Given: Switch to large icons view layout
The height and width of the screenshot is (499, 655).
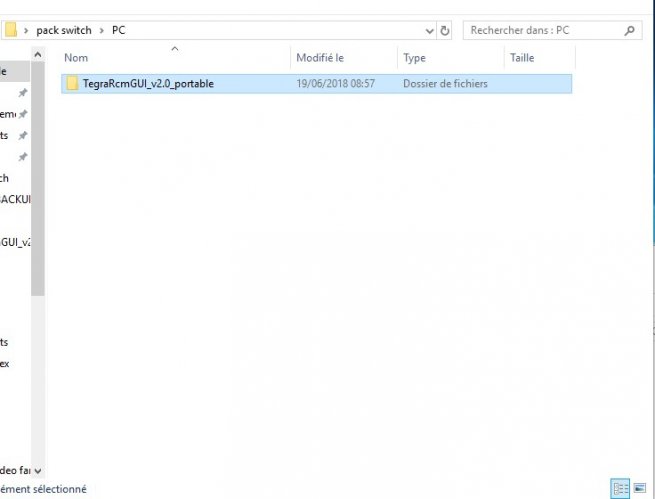Looking at the screenshot, I should [x=640, y=488].
